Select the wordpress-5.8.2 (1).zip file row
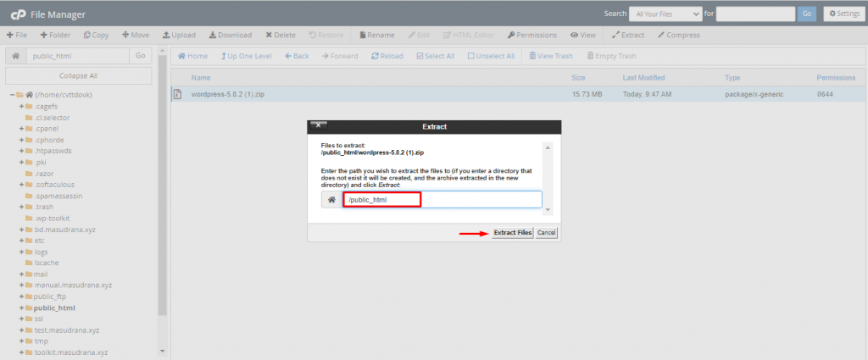 [x=519, y=95]
